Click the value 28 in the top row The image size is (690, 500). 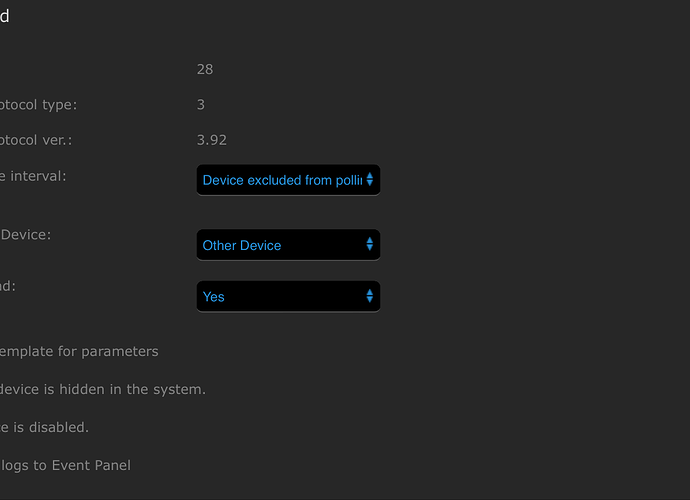[x=205, y=69]
